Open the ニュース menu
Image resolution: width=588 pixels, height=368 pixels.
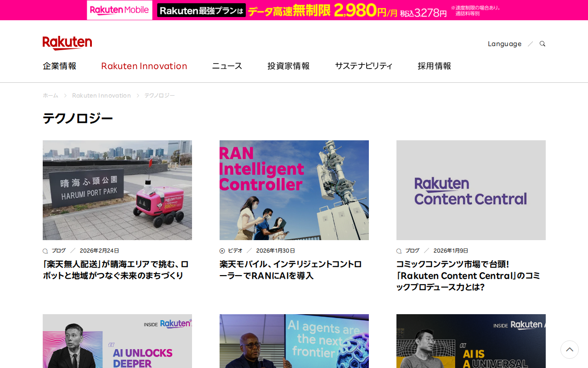227,66
